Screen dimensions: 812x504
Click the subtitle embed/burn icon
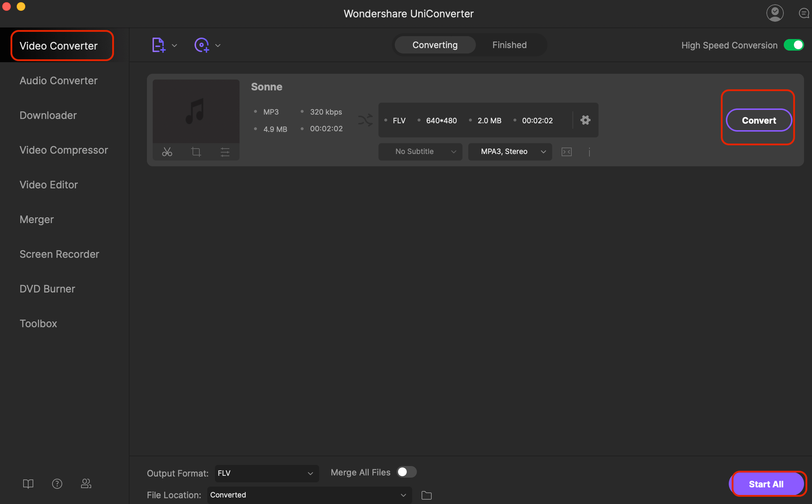coord(566,151)
